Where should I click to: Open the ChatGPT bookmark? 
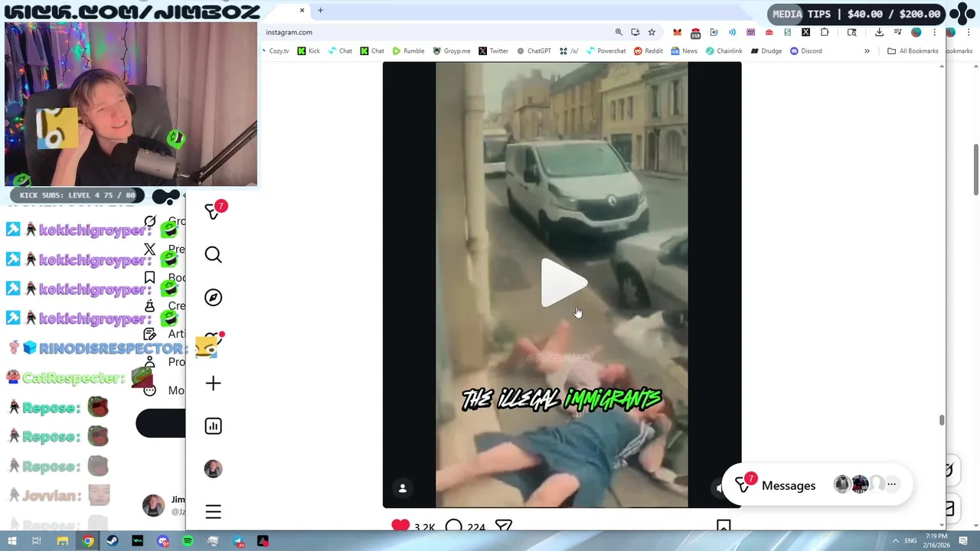[x=534, y=51]
